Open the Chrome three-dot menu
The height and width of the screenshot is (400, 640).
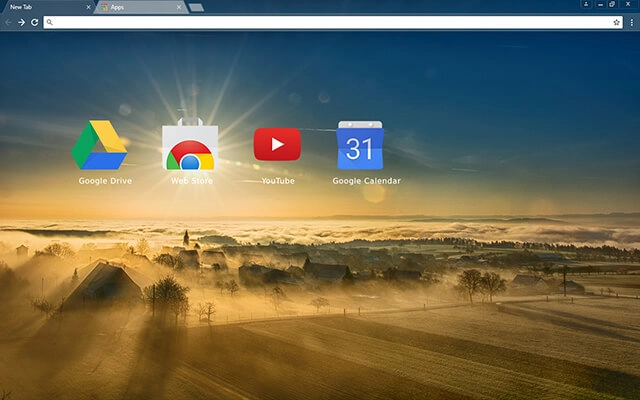pos(631,22)
